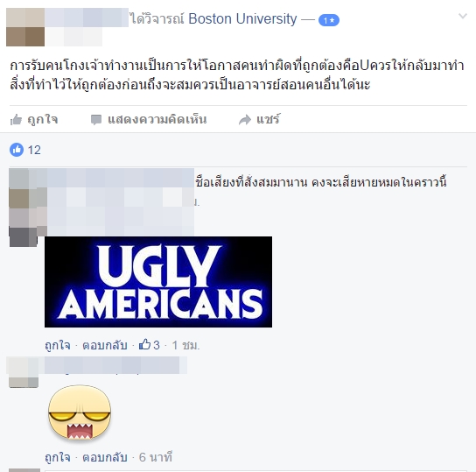Click แชร์ to share the post
This screenshot has height=472, width=476.
tap(268, 119)
